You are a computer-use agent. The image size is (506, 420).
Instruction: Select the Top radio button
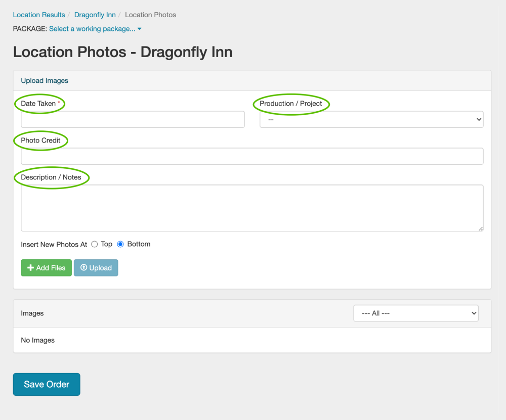95,244
